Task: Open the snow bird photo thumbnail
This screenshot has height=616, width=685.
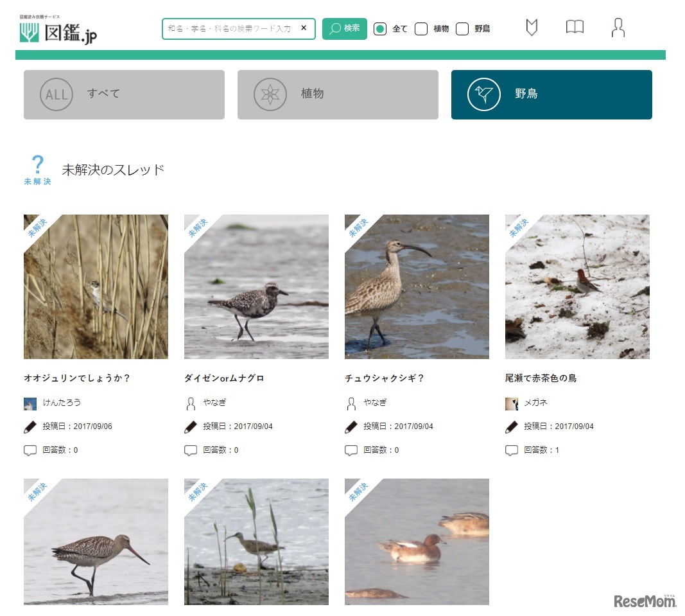Action: tap(577, 286)
